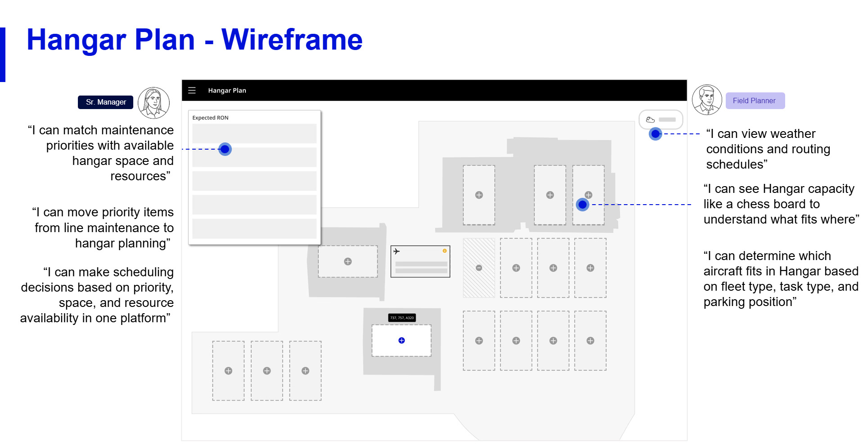Click the plus icon in the bottom-right parking grid
Image resolution: width=868 pixels, height=448 pixels.
590,341
